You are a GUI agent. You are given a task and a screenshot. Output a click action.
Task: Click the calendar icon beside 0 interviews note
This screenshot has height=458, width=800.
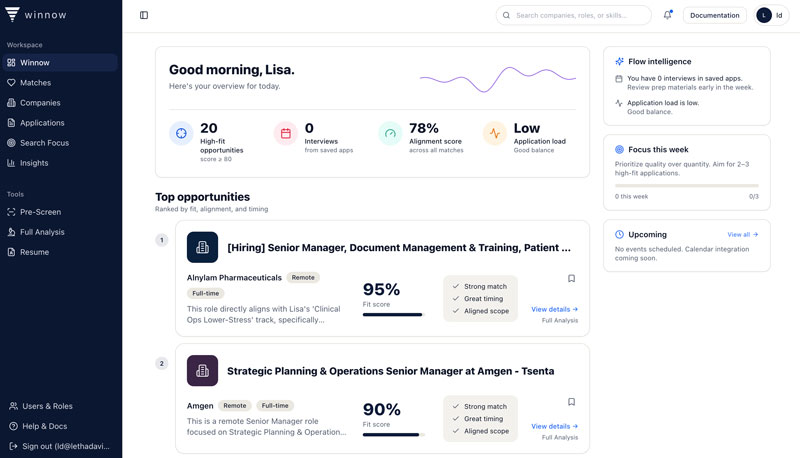(x=619, y=79)
